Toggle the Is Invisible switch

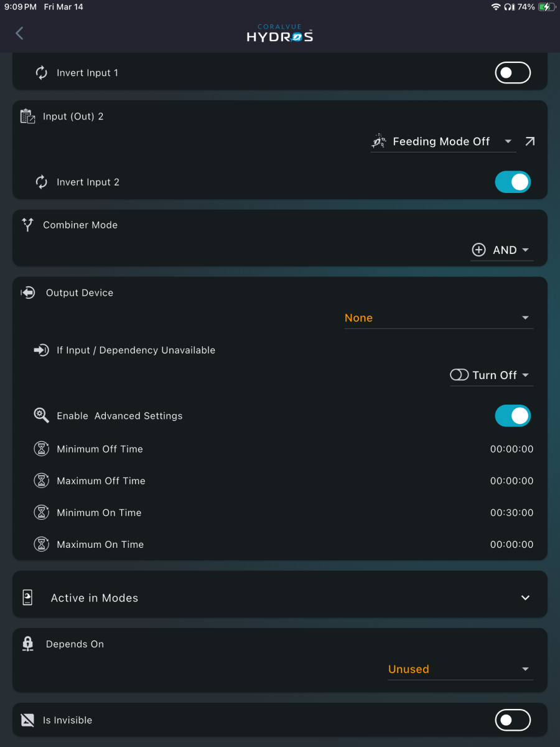coord(513,720)
